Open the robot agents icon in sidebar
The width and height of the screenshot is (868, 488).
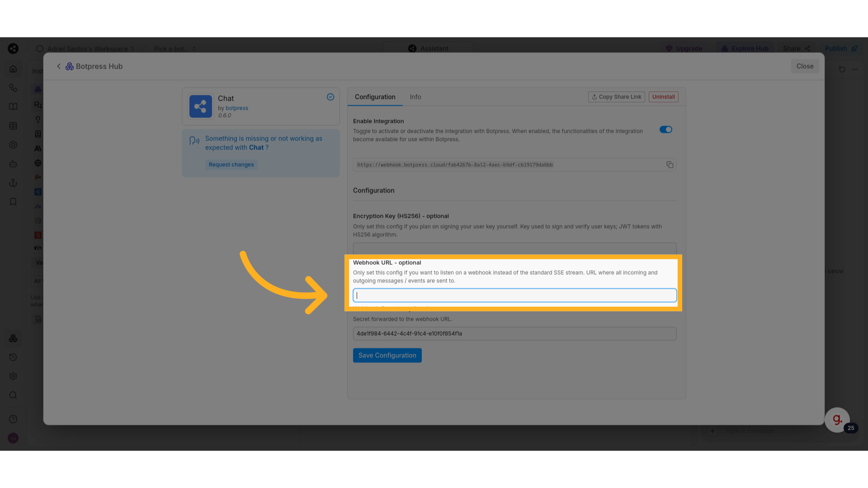pos(13,164)
